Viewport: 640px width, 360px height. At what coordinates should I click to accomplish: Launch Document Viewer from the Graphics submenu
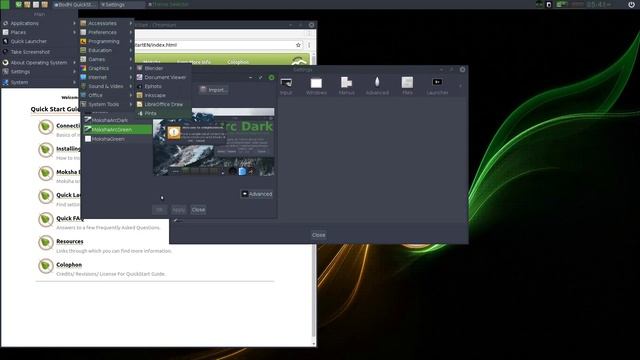pyautogui.click(x=162, y=77)
